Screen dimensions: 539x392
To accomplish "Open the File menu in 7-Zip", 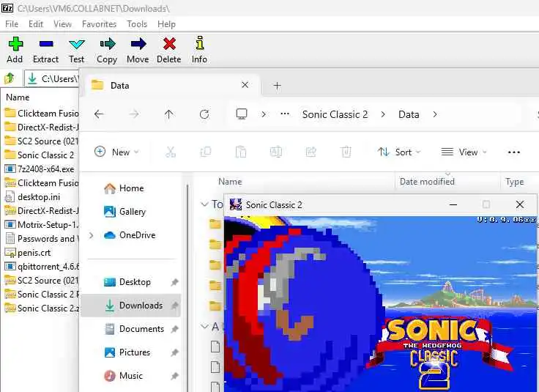I will point(12,24).
